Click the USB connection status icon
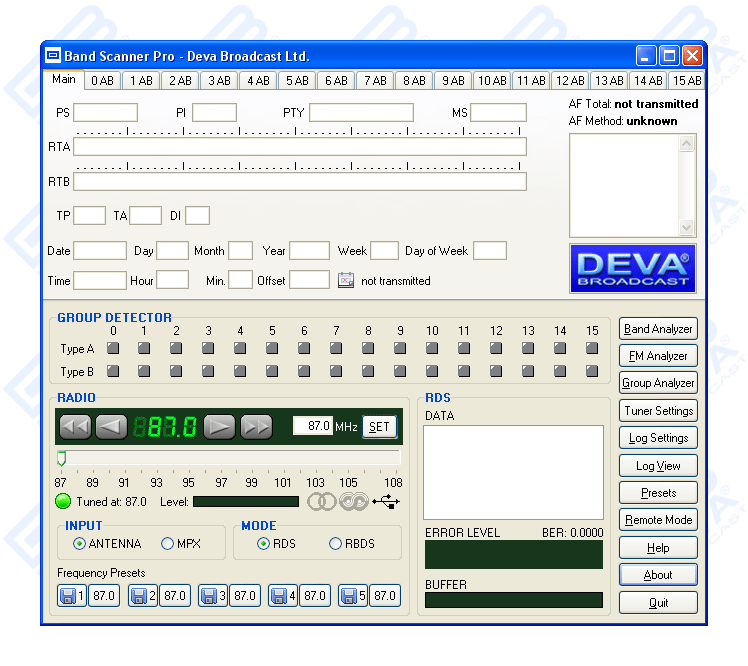748x666 pixels. (x=386, y=502)
